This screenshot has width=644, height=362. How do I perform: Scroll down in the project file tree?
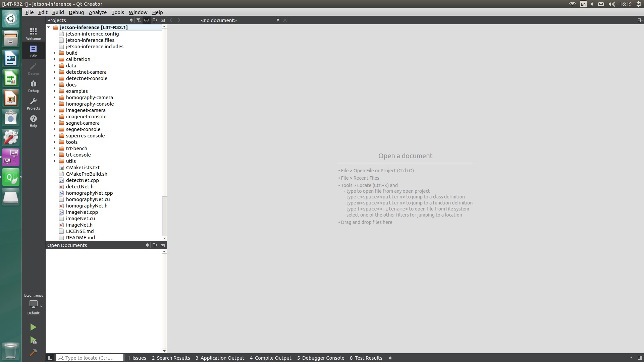coord(164,238)
